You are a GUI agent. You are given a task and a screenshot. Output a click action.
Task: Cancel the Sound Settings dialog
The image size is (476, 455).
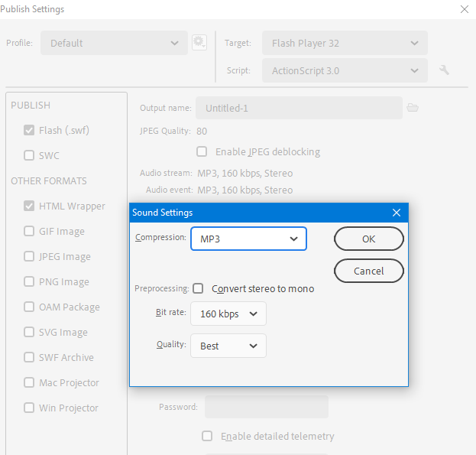point(369,271)
